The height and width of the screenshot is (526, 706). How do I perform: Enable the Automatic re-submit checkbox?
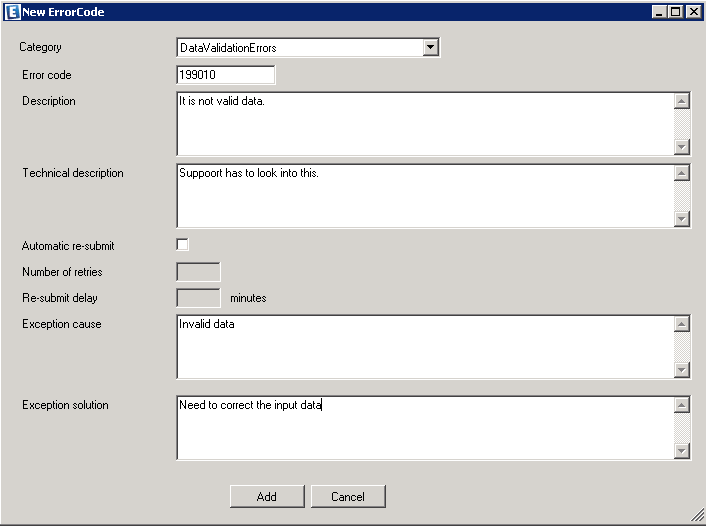183,245
